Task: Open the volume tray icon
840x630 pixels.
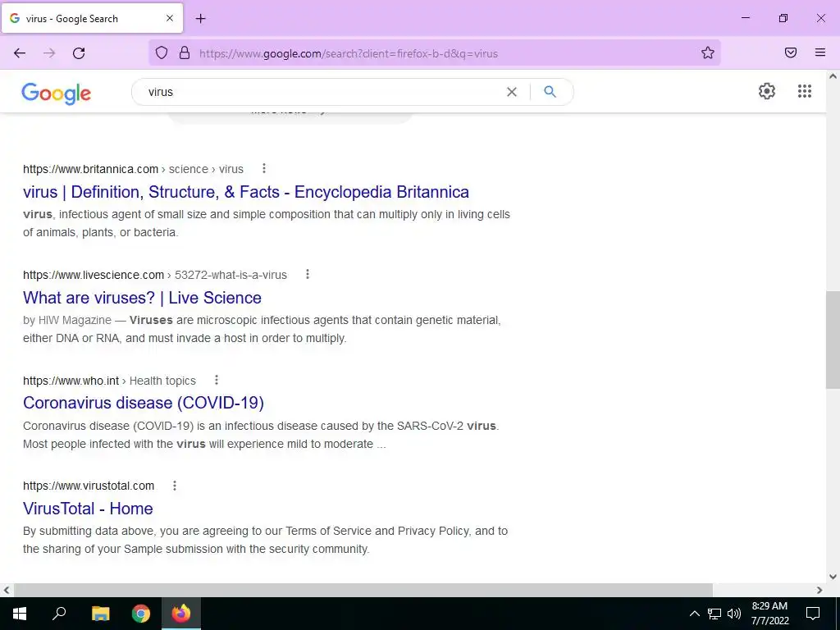Action: [734, 614]
